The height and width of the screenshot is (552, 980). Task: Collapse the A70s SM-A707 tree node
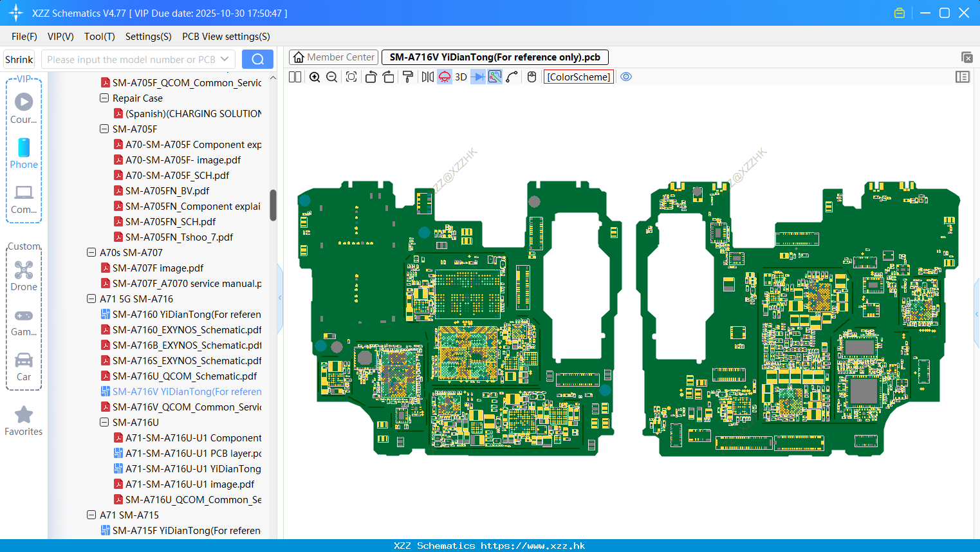point(91,253)
